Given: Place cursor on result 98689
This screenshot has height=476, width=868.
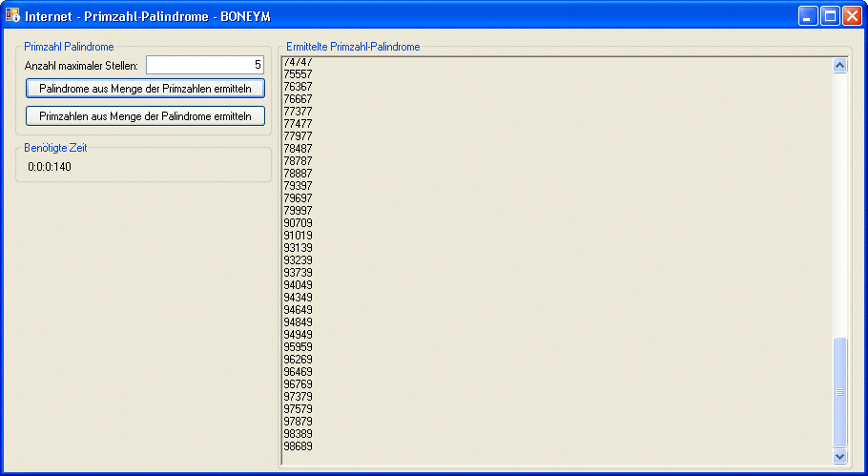Looking at the screenshot, I should 299,446.
